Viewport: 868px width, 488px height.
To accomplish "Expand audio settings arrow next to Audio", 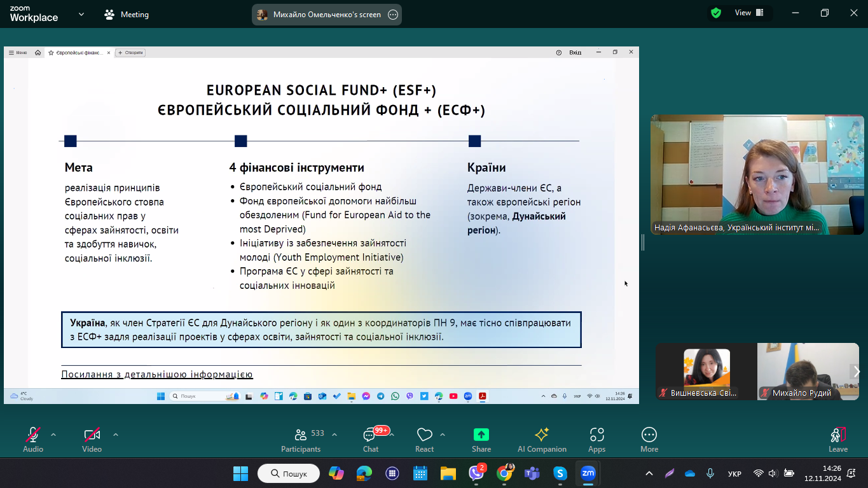I will point(53,435).
